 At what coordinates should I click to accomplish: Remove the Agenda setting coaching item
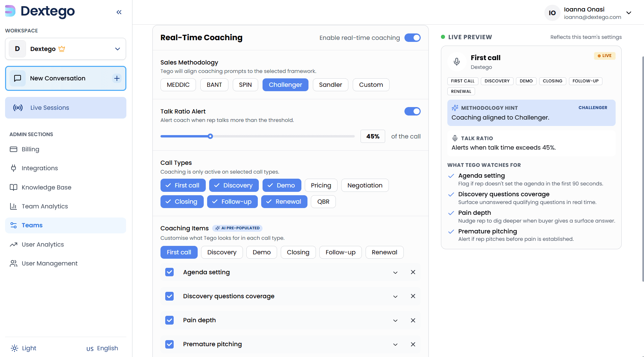point(413,272)
